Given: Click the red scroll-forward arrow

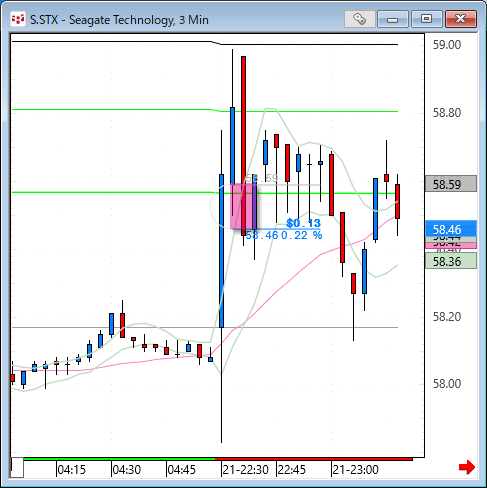Looking at the screenshot, I should point(467,467).
